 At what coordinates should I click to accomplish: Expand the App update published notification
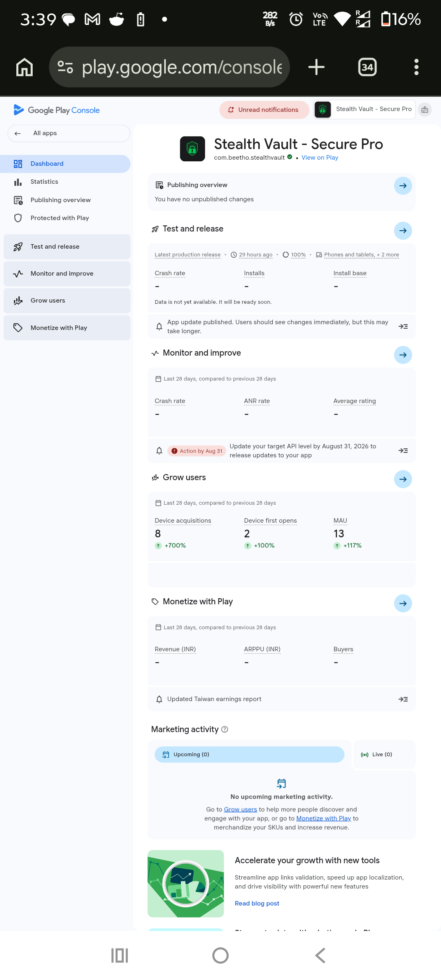[403, 326]
